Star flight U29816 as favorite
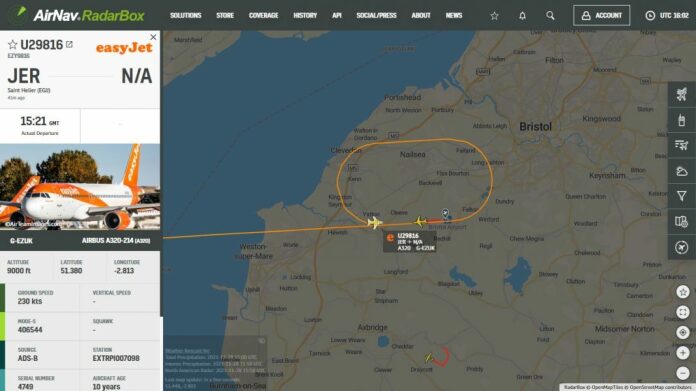696x391 pixels. [12, 44]
